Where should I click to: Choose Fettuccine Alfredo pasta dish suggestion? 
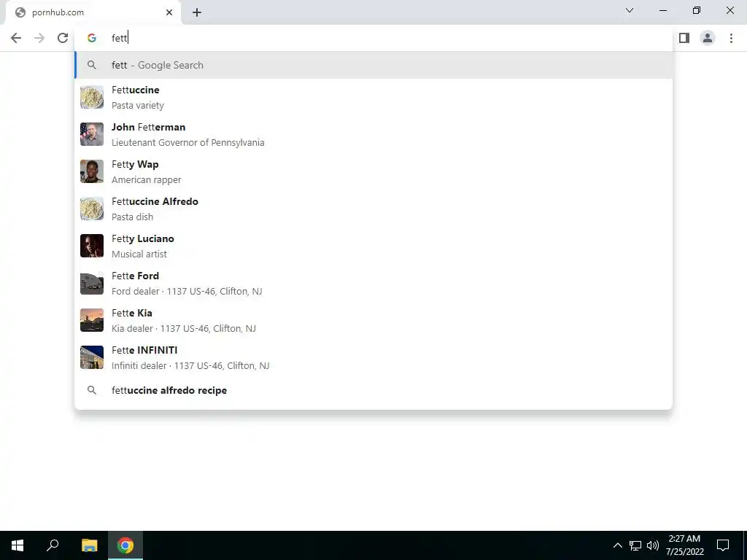(x=374, y=209)
